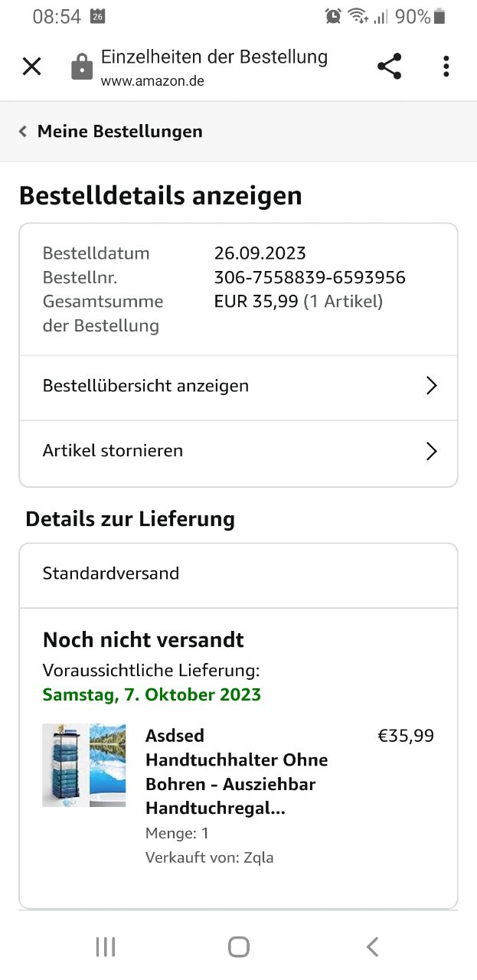Open the Asdsed Handtuchhalter product title

236,772
